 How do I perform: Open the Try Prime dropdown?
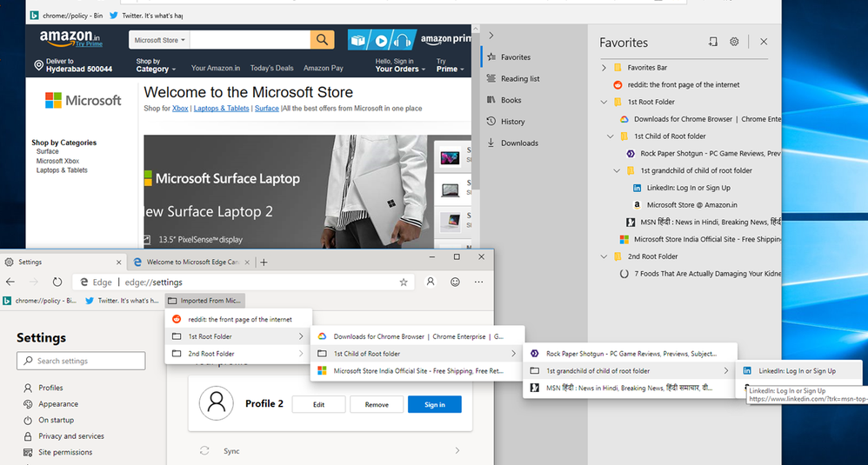450,65
